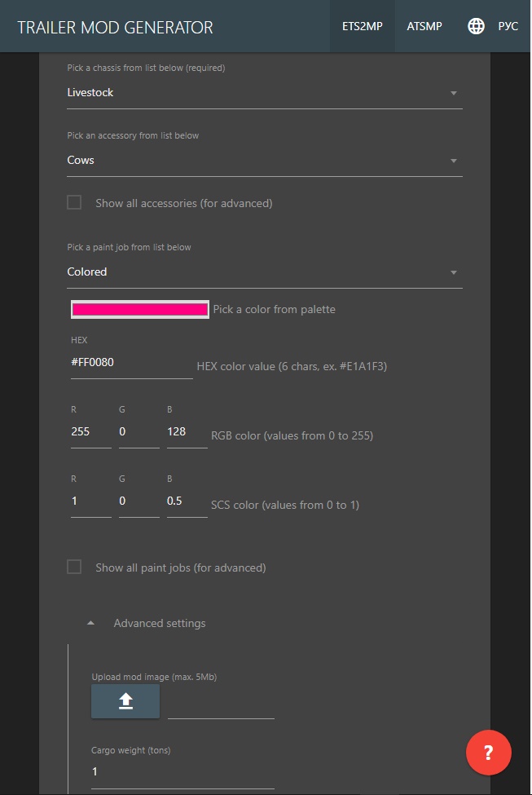Select the RGB red value field 255

tap(91, 432)
